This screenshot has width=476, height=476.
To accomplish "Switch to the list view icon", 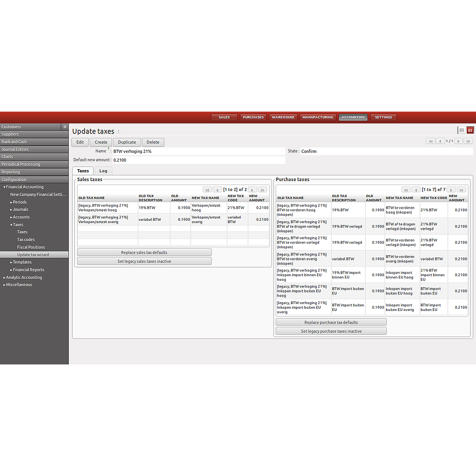I will [462, 130].
